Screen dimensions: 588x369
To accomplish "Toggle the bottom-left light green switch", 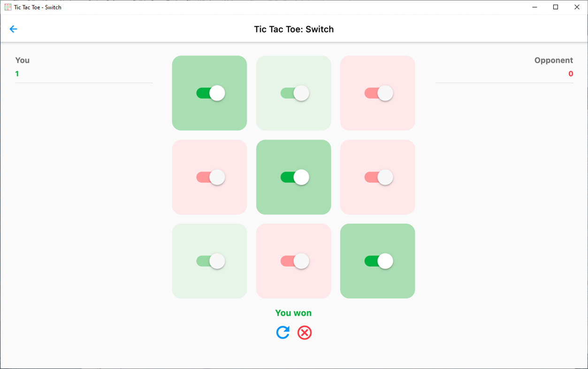I will pyautogui.click(x=209, y=261).
